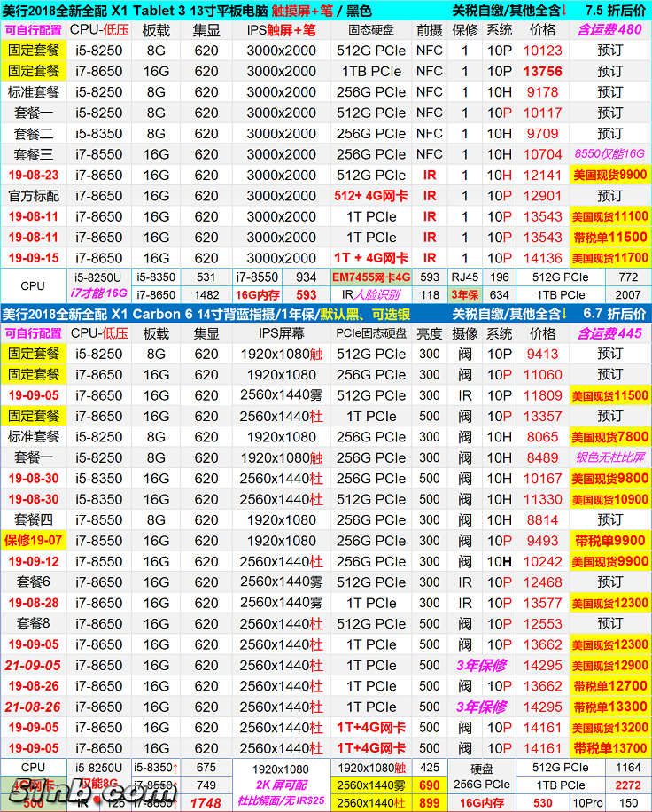The height and width of the screenshot is (812, 652).
Task: Select the '3年保' cell
Action: point(465,295)
